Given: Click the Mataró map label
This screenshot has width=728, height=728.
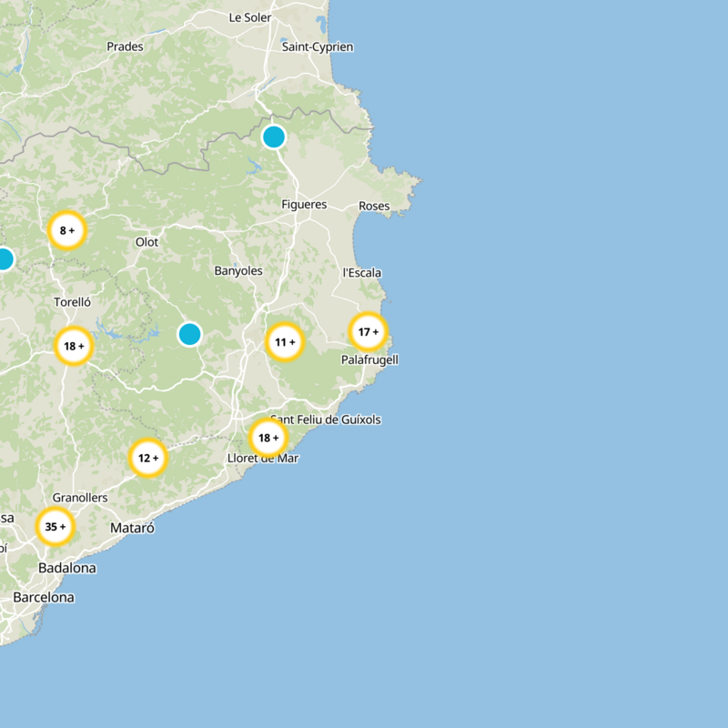Looking at the screenshot, I should tap(132, 528).
